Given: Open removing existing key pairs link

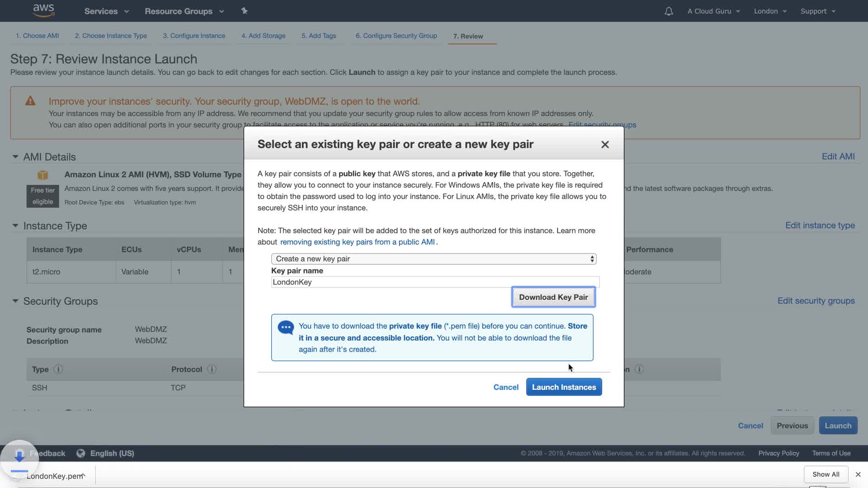Looking at the screenshot, I should pos(357,242).
